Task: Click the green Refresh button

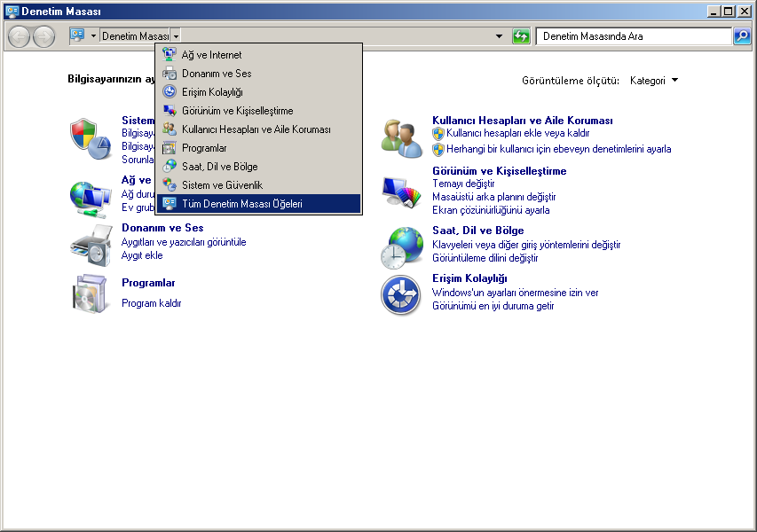Action: point(521,36)
